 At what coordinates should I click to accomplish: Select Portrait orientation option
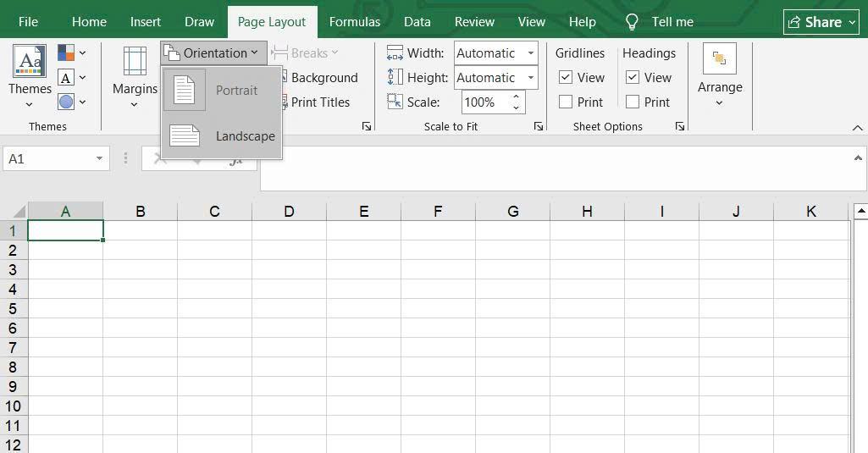[x=221, y=90]
